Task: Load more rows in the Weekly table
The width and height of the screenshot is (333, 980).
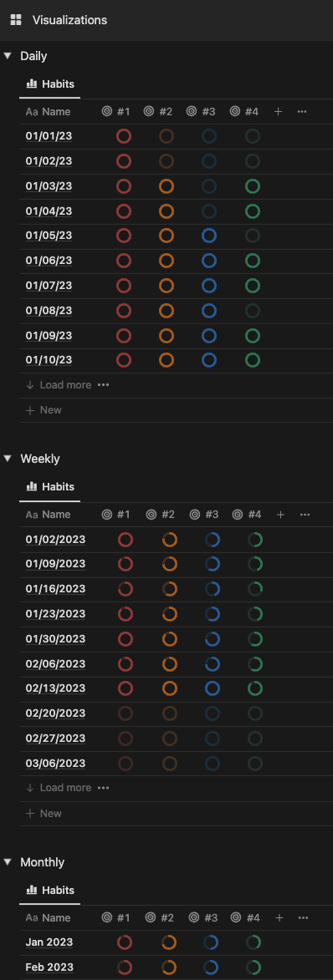Action: 59,788
